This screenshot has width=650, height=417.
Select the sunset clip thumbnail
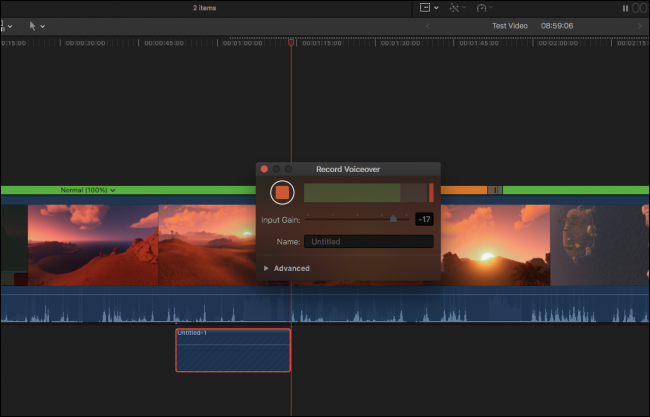coord(496,245)
